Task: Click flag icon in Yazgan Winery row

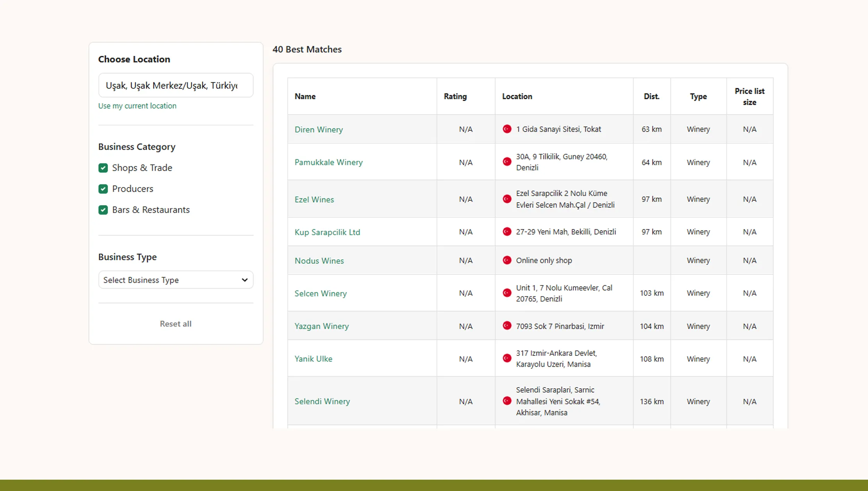Action: [x=507, y=326]
